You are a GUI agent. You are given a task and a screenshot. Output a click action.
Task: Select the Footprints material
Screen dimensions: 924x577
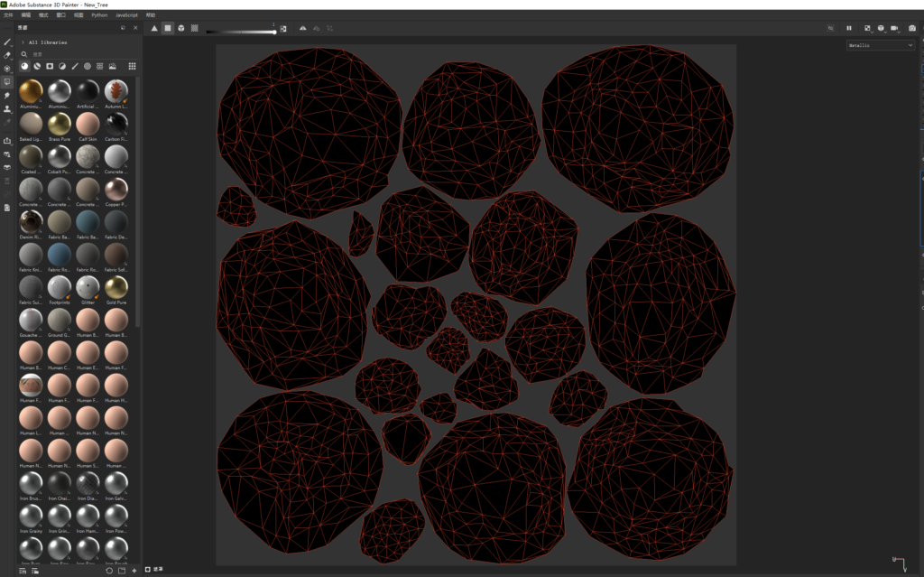(x=60, y=287)
